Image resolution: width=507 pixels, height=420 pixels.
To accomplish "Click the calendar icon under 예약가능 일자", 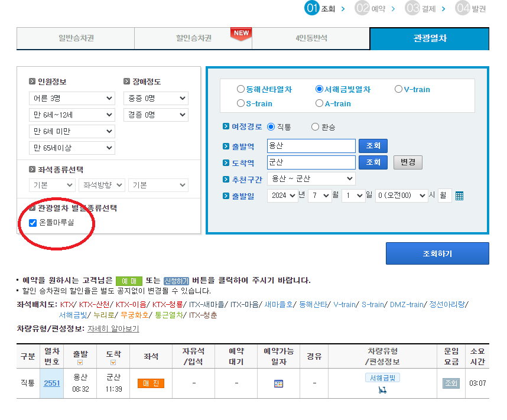I will 278,383.
